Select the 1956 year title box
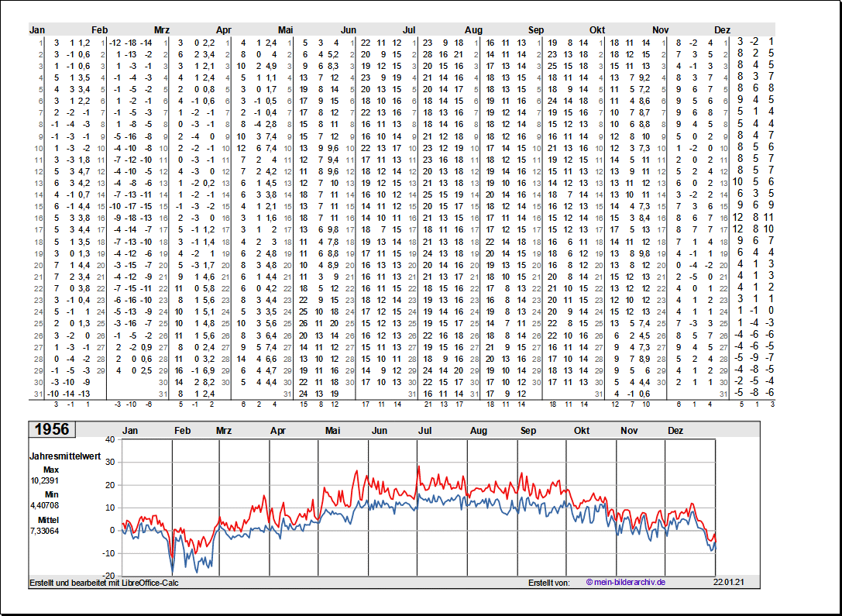 (x=51, y=430)
